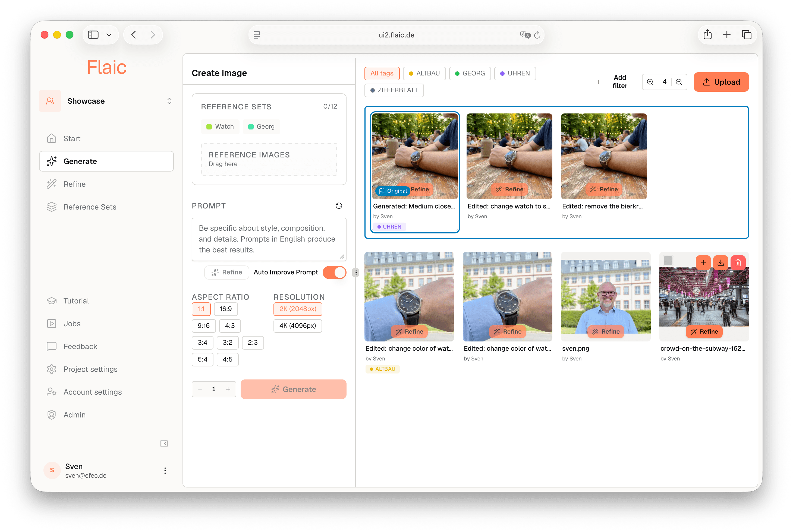Open the Jobs page
The height and width of the screenshot is (532, 793).
tap(106, 324)
